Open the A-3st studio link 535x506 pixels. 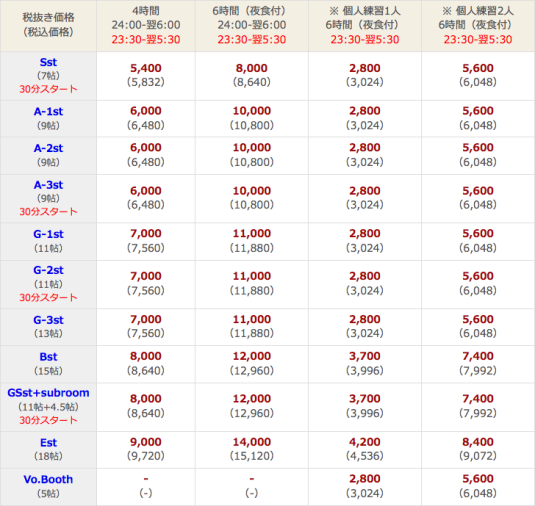click(48, 185)
